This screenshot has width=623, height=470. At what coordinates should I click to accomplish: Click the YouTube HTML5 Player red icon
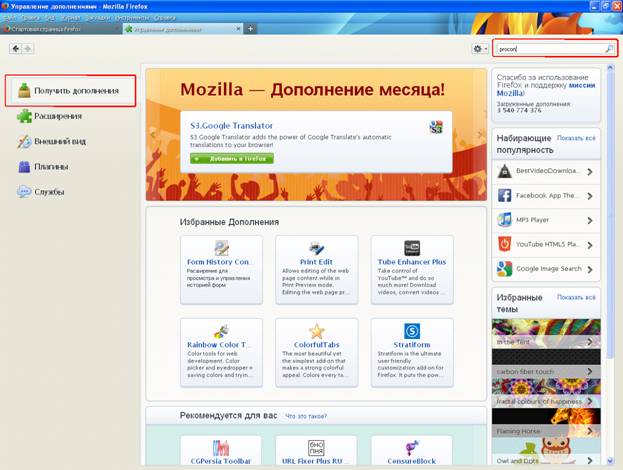pyautogui.click(x=505, y=244)
